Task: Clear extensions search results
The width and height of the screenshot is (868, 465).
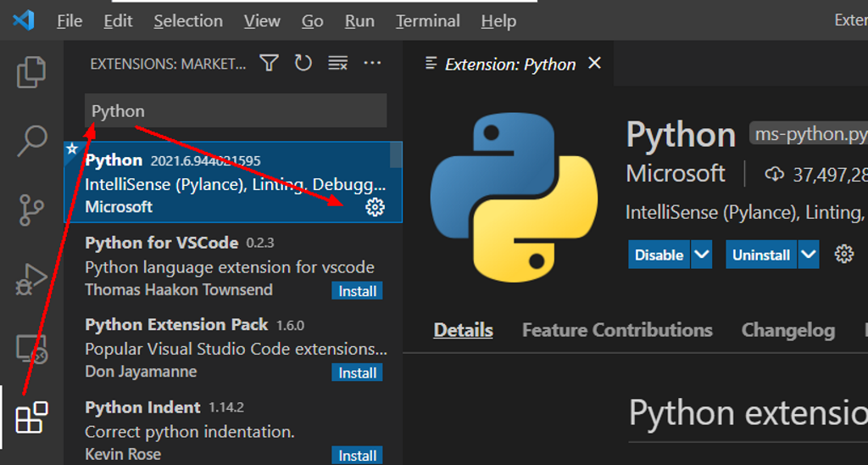Action: point(337,64)
